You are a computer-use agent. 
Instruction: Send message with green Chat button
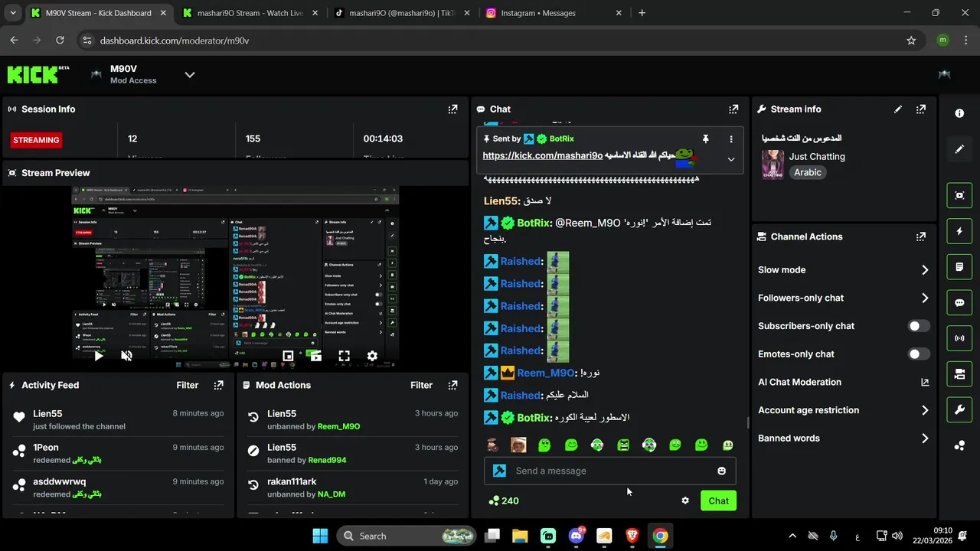pos(718,500)
